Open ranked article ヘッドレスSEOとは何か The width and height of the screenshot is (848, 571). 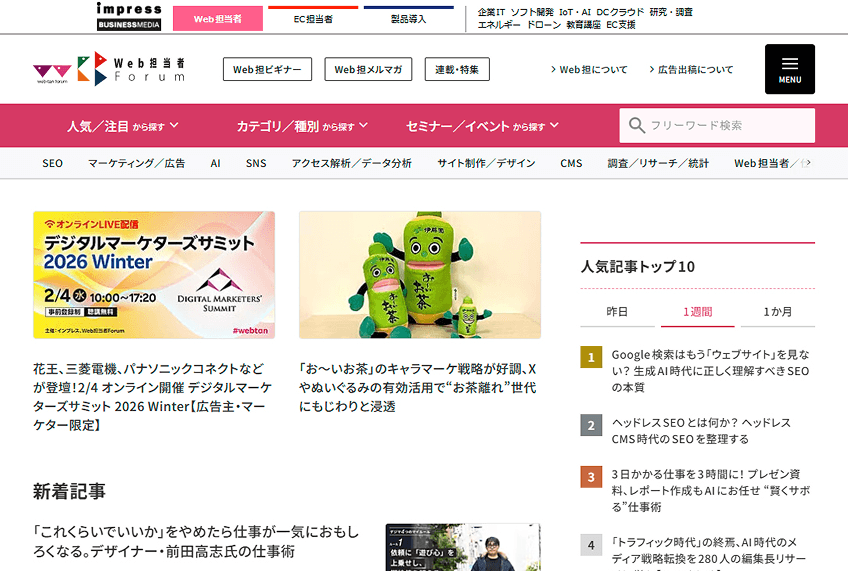tap(701, 430)
